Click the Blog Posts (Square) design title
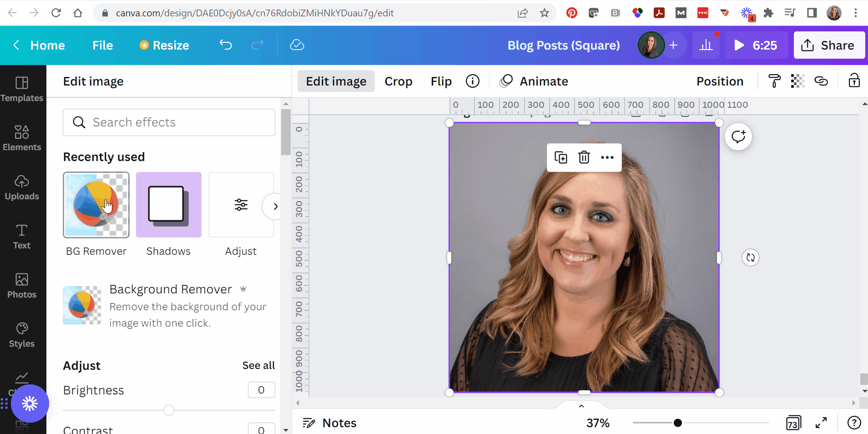Image resolution: width=868 pixels, height=434 pixels. tap(564, 45)
